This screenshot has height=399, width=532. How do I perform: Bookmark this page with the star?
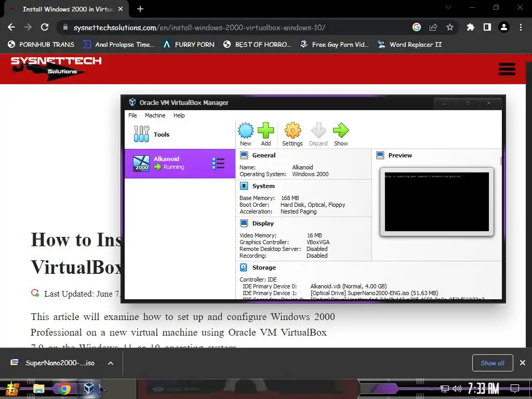(x=450, y=27)
